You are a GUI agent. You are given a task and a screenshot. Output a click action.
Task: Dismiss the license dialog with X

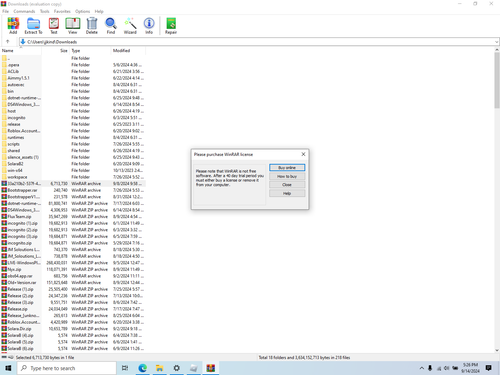tap(303, 154)
